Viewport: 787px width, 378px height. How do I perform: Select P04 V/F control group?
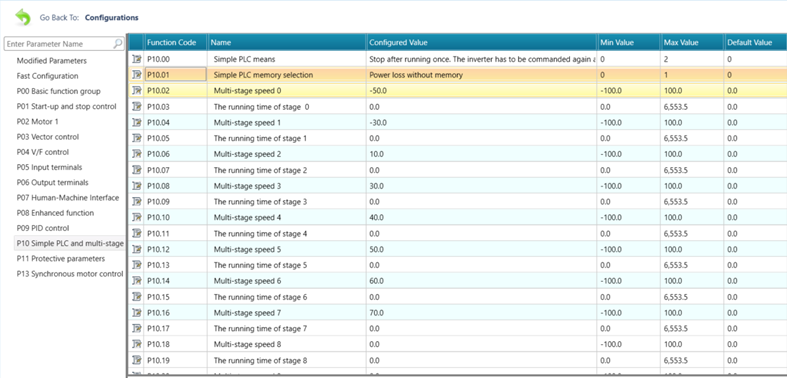tap(43, 152)
